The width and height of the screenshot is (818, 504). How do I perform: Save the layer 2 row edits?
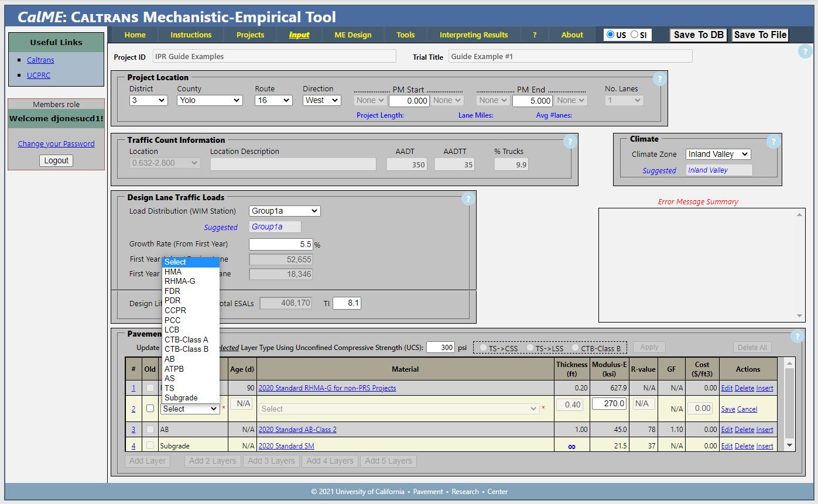[x=728, y=409]
